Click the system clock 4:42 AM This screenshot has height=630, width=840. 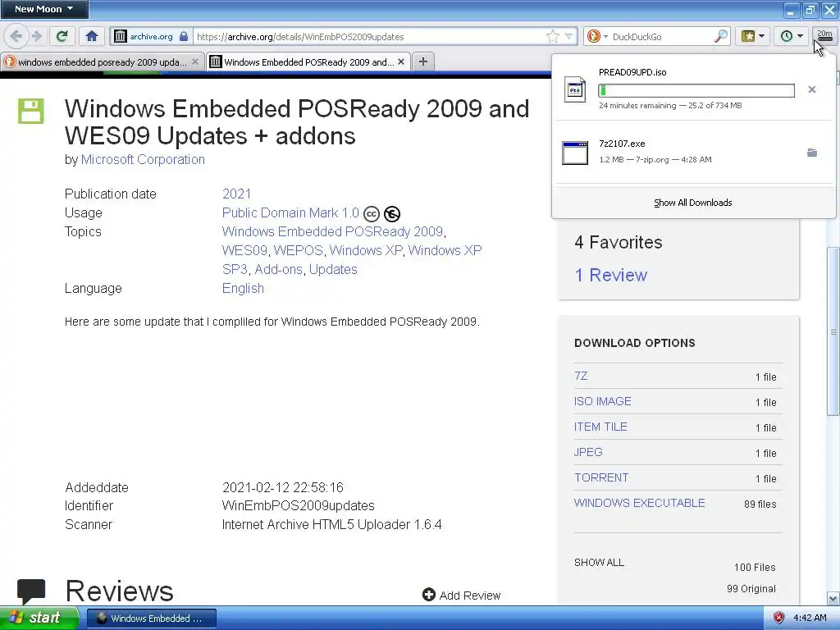810,619
